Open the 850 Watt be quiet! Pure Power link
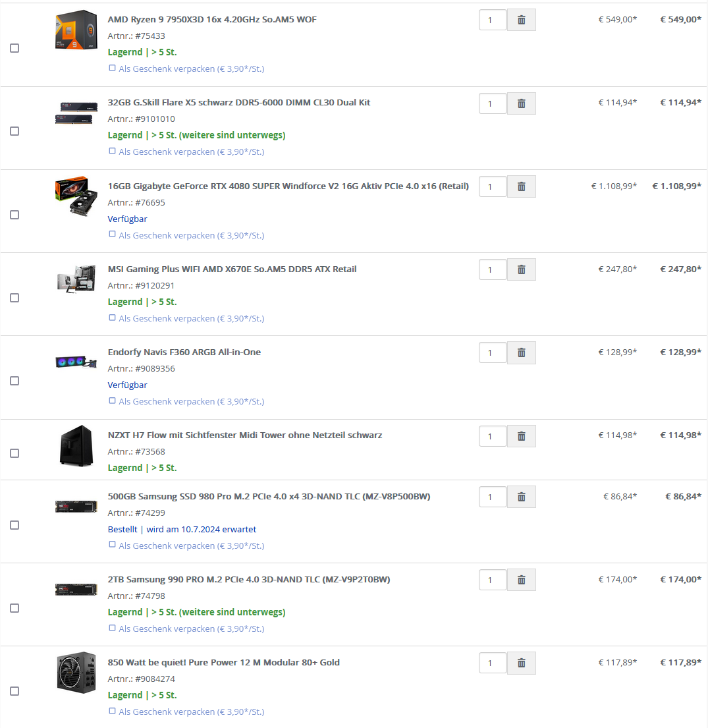 pos(224,663)
